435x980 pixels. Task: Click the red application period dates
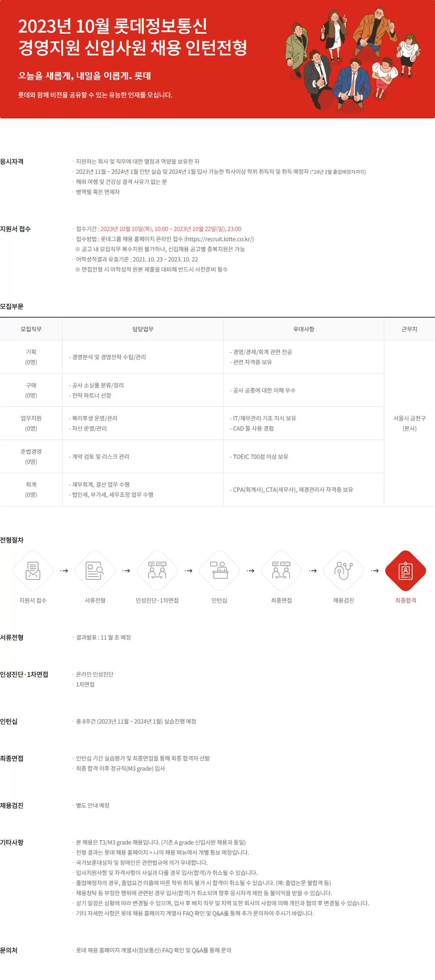pos(171,229)
